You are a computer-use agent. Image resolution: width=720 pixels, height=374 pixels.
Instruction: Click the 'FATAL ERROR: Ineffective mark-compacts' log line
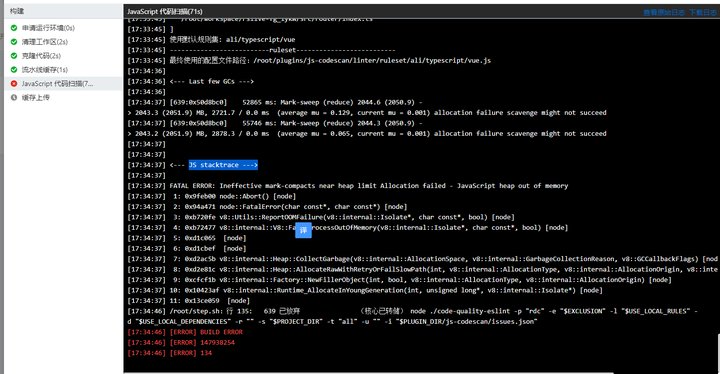coord(348,186)
